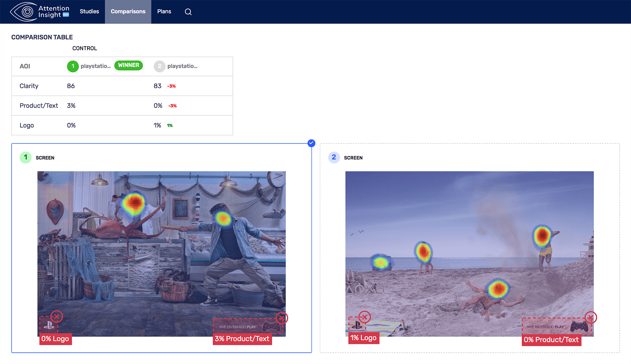Open the screen 2 beach heatmap image

point(470,254)
